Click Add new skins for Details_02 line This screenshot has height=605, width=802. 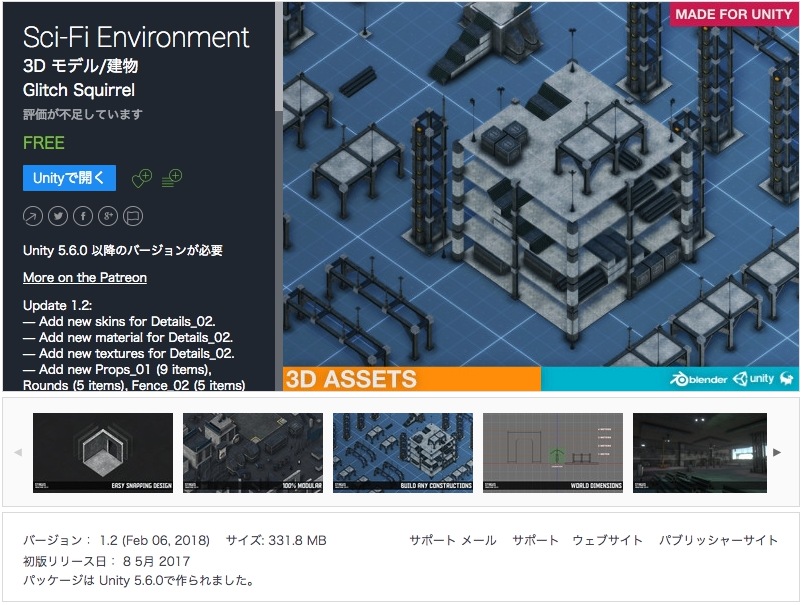(119, 321)
